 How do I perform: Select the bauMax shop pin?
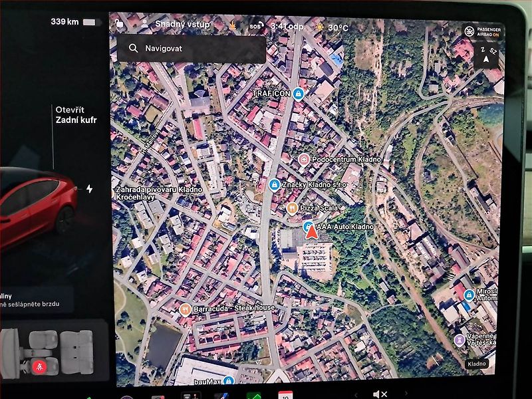pyautogui.click(x=229, y=380)
